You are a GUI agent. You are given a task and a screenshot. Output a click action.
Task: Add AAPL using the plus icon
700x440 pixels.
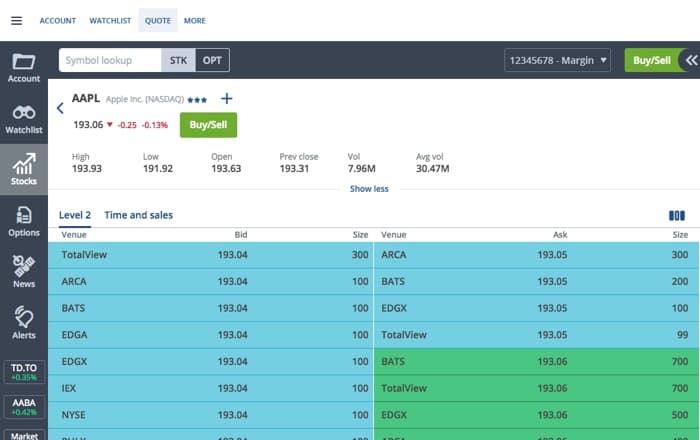(227, 99)
